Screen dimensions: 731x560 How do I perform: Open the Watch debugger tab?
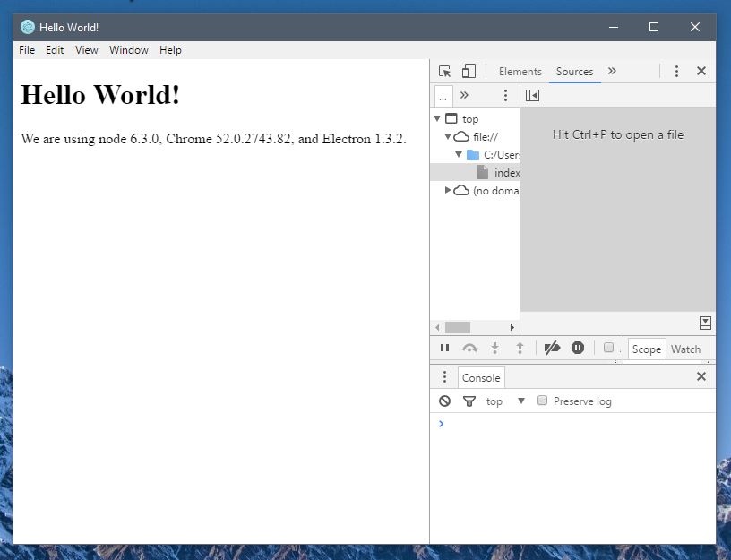tap(686, 349)
